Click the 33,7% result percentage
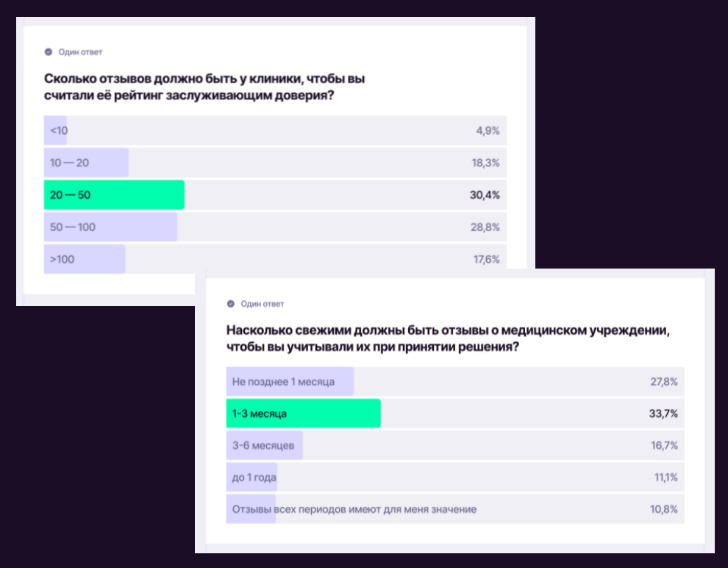 [x=663, y=414]
